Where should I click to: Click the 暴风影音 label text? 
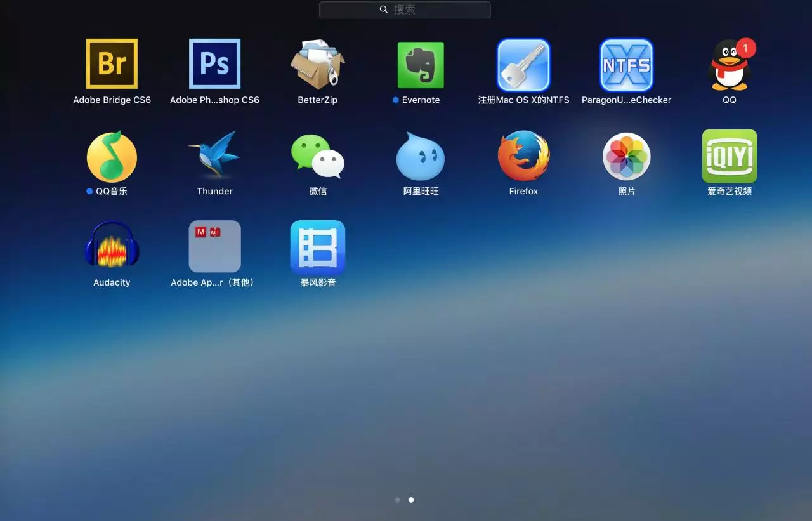pyautogui.click(x=318, y=282)
